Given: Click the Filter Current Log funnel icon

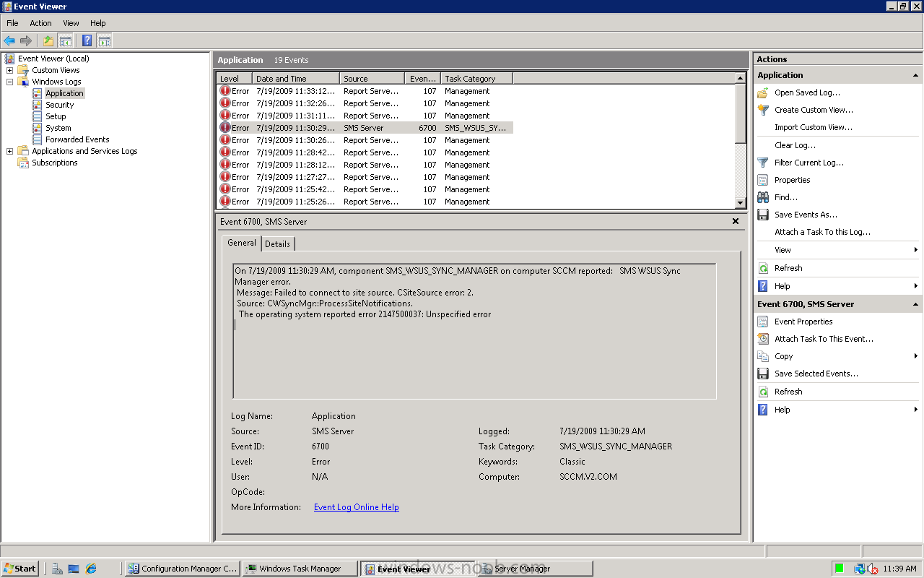Looking at the screenshot, I should 763,163.
